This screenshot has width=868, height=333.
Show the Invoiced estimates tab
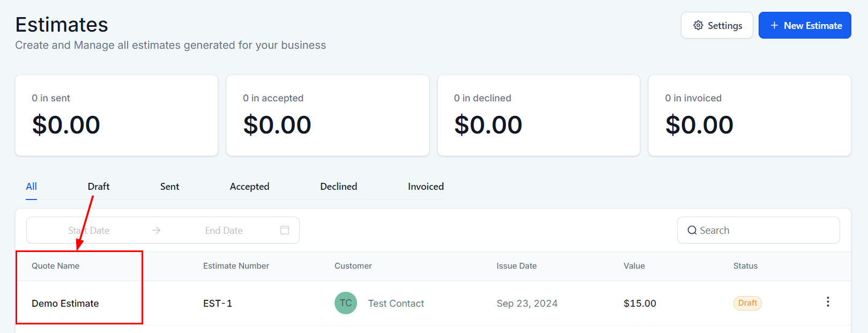(426, 187)
